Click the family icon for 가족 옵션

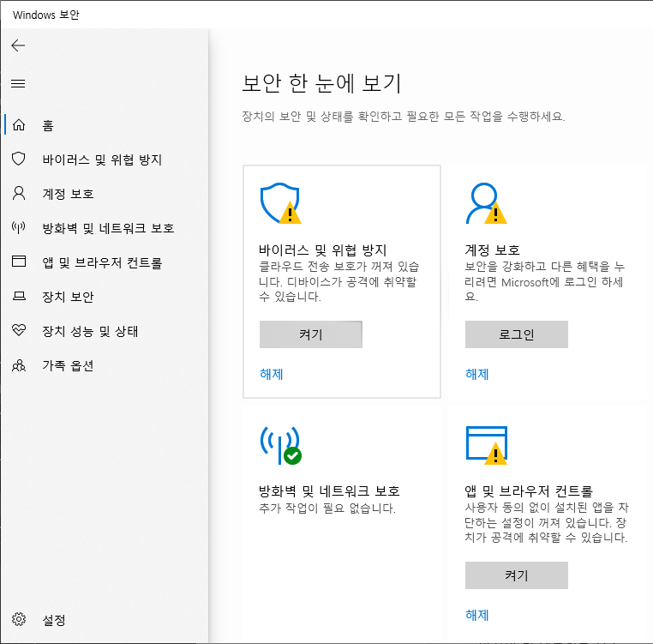(x=19, y=365)
